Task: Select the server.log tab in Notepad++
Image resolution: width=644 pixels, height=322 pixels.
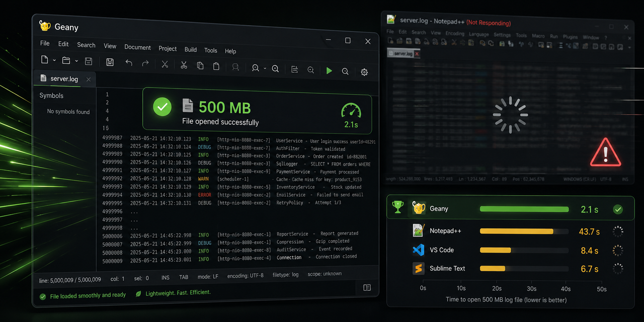Action: [x=403, y=53]
